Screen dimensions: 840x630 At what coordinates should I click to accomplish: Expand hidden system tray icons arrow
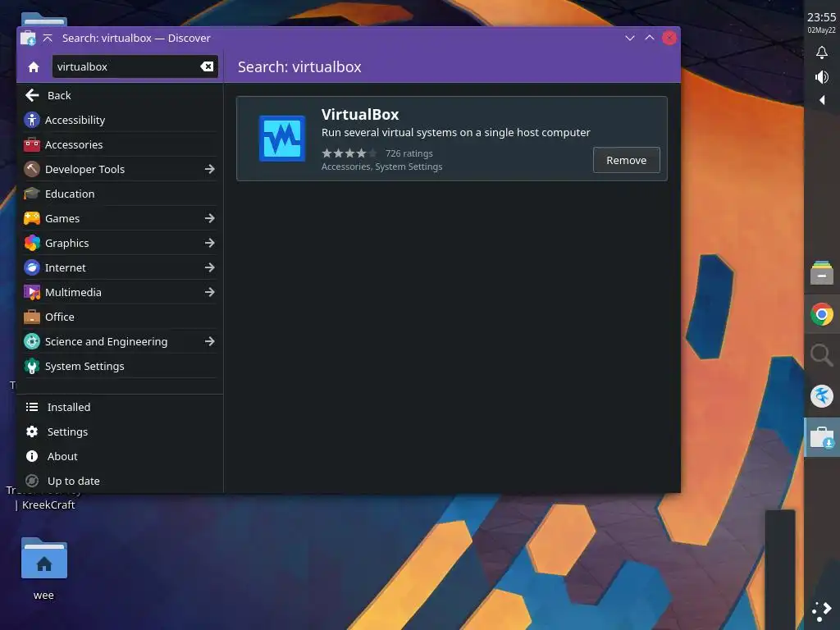[822, 100]
